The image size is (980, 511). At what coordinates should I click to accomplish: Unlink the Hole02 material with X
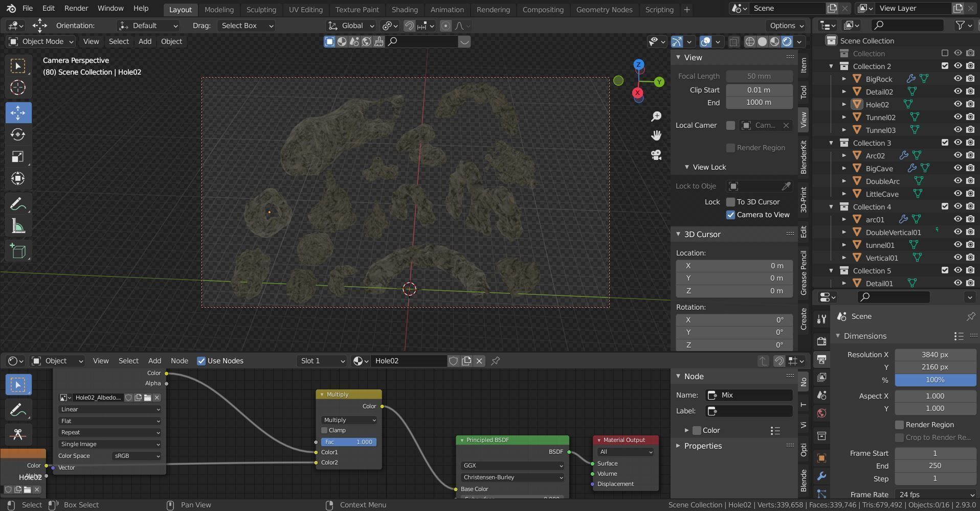coord(479,361)
